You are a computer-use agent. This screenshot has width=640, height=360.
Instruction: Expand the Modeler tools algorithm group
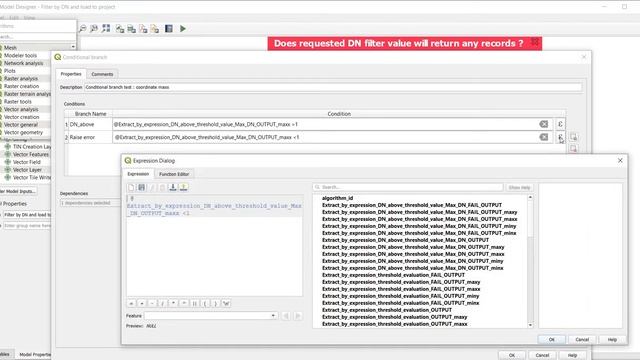20,55
